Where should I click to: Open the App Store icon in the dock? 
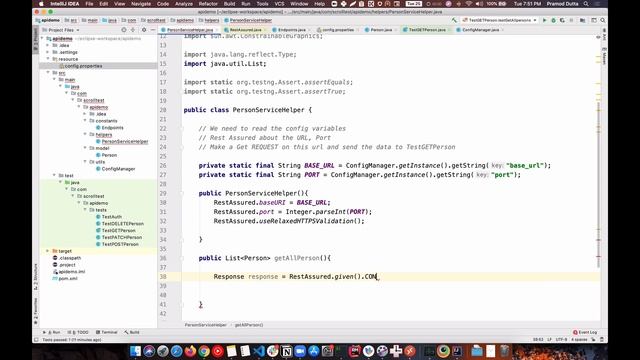314,351
